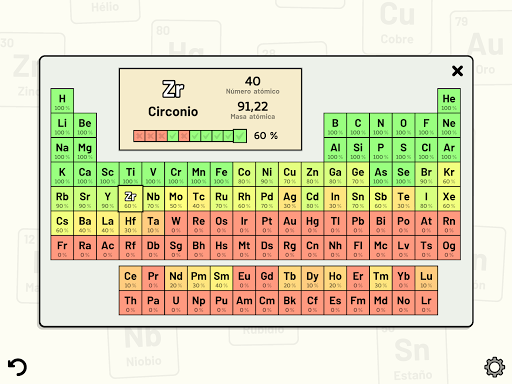Select the Carbon (C) tile
The height and width of the screenshot is (384, 512).
[x=358, y=125]
